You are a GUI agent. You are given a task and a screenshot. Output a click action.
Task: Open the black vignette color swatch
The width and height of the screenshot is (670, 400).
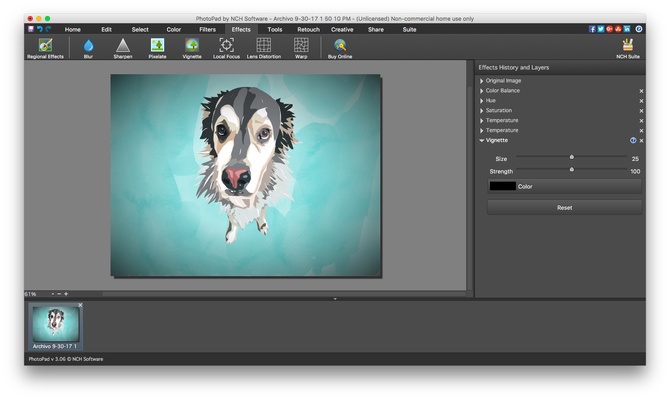pos(502,186)
